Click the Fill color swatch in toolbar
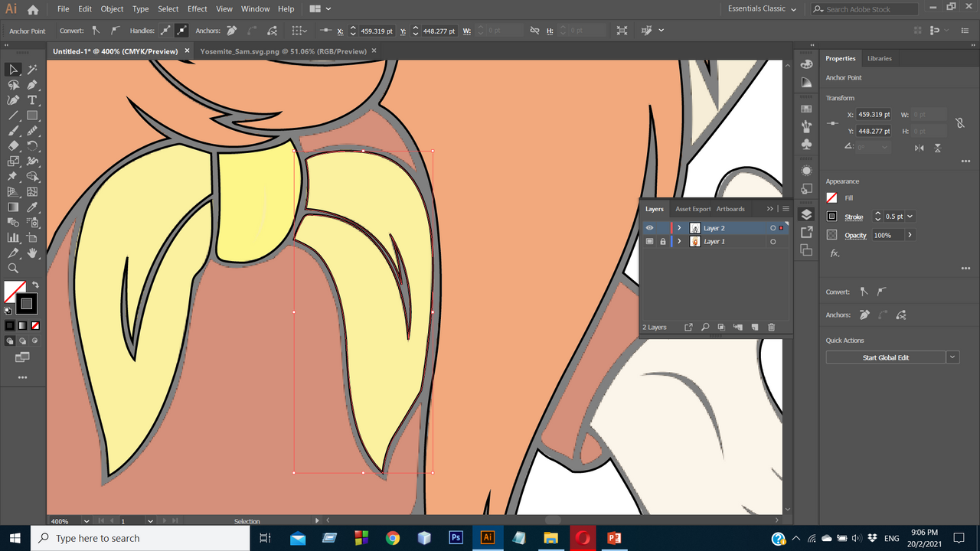The image size is (980, 551). tap(13, 292)
